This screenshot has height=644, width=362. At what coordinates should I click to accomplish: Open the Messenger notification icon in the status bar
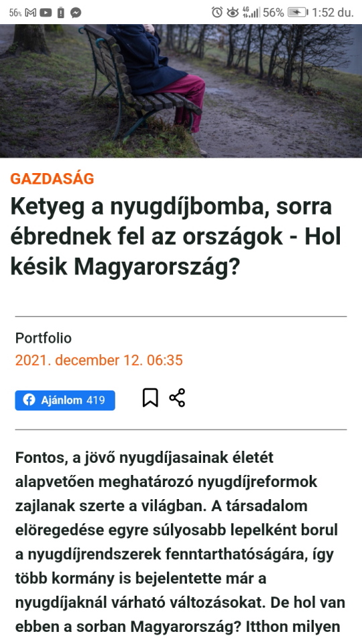76,13
